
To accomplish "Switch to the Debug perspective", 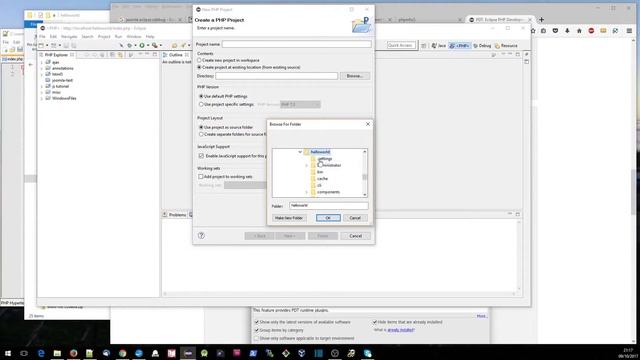I will pyautogui.click(x=482, y=46).
